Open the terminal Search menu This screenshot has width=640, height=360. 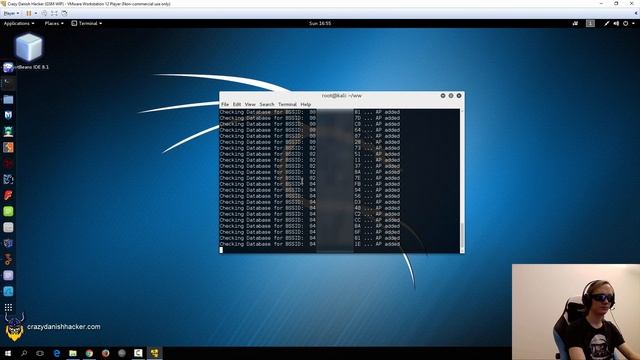point(267,104)
